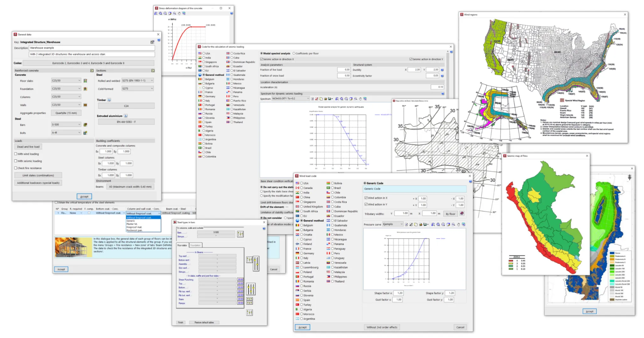
Task: Open the Foundation concrete dropdown
Action: point(79,89)
